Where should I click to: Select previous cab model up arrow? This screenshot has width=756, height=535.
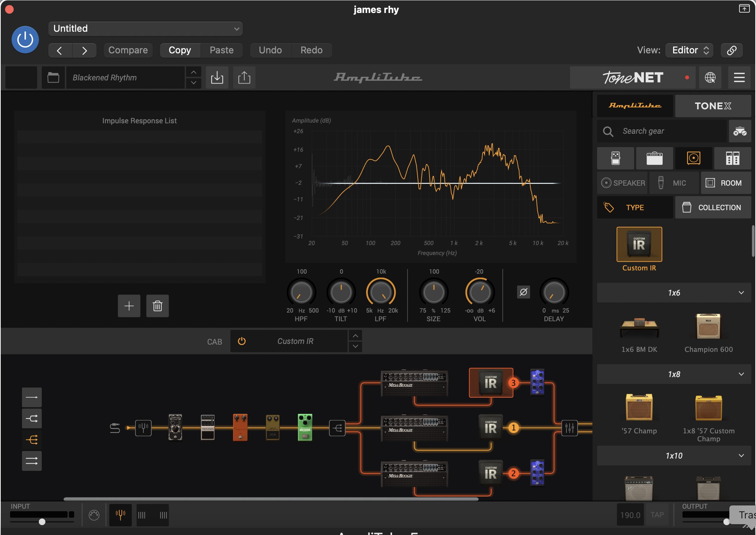(x=355, y=336)
